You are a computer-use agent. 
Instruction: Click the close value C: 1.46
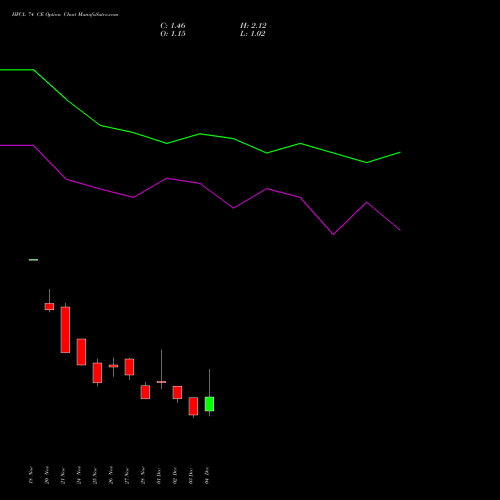coord(173,26)
